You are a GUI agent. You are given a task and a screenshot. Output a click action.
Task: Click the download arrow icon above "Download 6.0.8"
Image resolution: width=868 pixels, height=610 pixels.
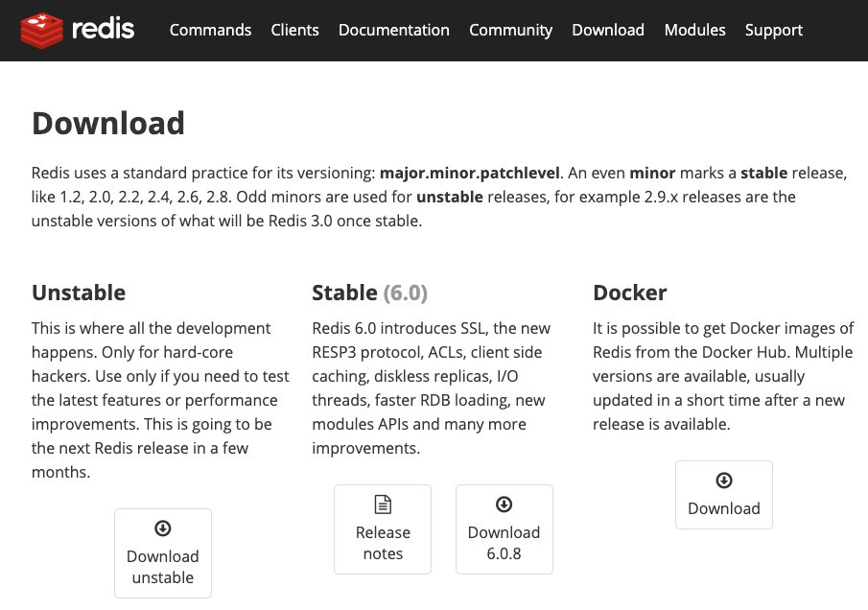pyautogui.click(x=504, y=504)
